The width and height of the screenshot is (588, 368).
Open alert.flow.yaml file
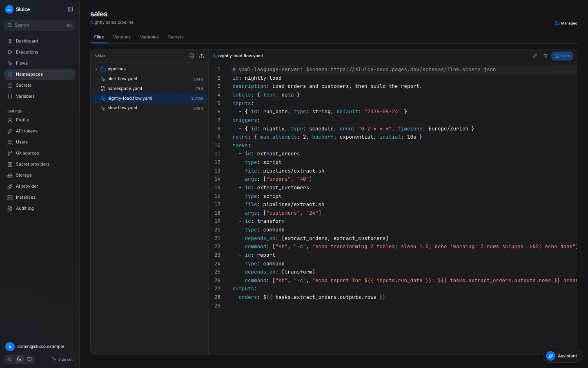tap(149, 79)
